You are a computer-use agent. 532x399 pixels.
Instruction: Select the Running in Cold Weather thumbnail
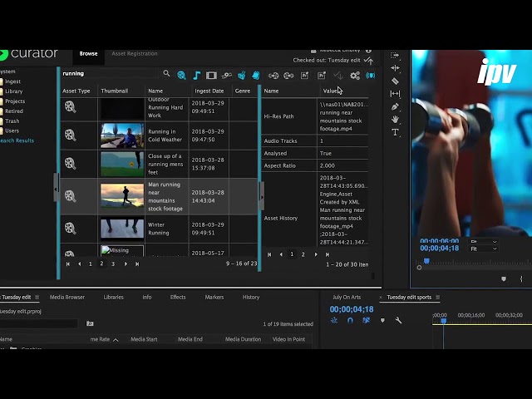click(122, 135)
